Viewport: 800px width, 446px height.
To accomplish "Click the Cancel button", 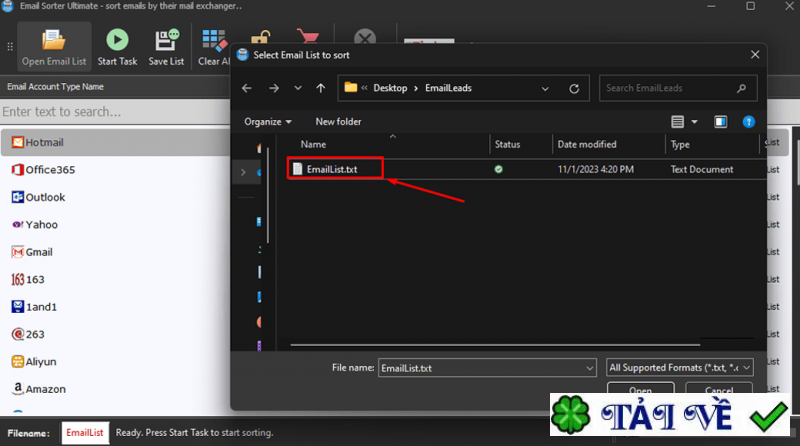I will [719, 389].
